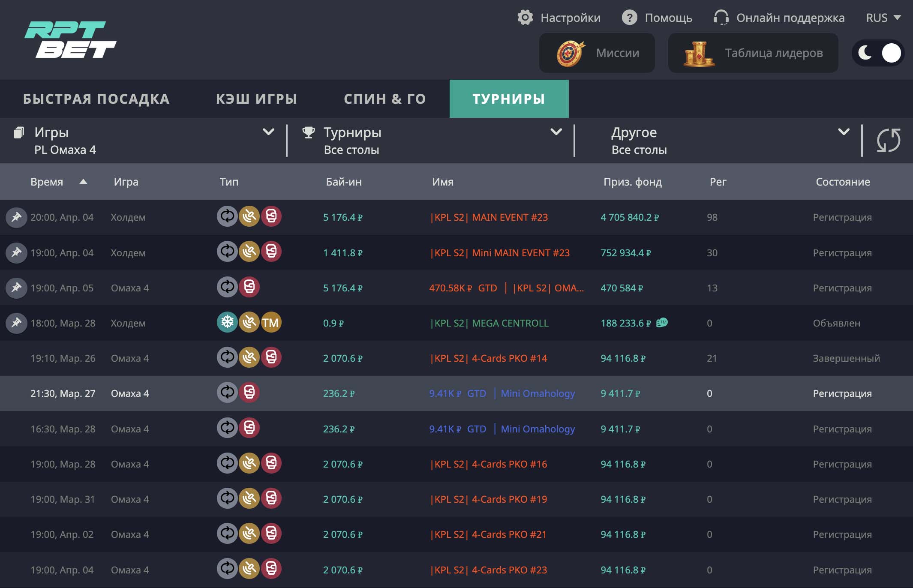Toggle the dark/light theme switch

point(878,53)
